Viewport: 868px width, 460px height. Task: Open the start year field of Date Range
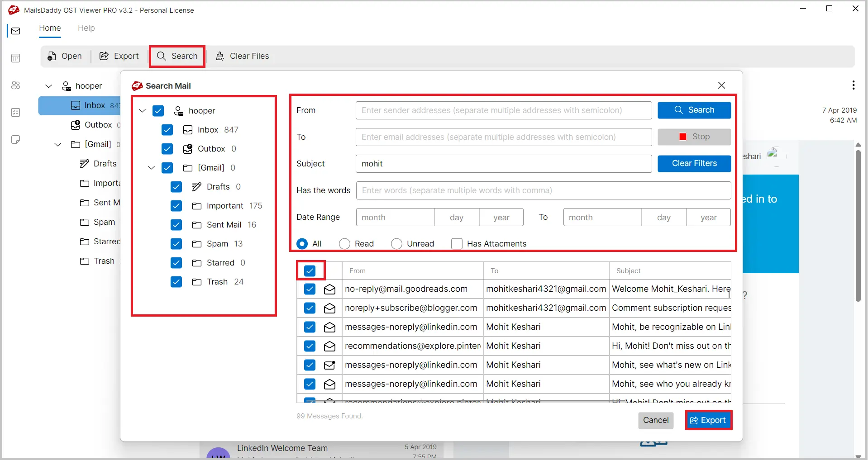point(501,217)
